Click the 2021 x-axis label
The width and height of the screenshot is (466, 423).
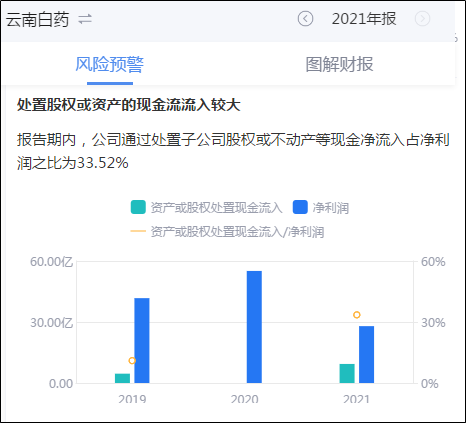tap(356, 399)
